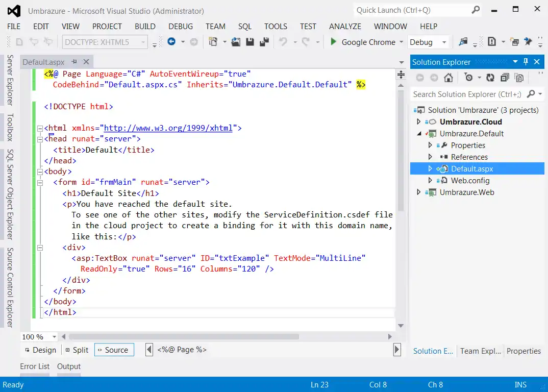The width and height of the screenshot is (548, 392).
Task: Click the Find in Files toolbar icon
Action: (x=463, y=42)
